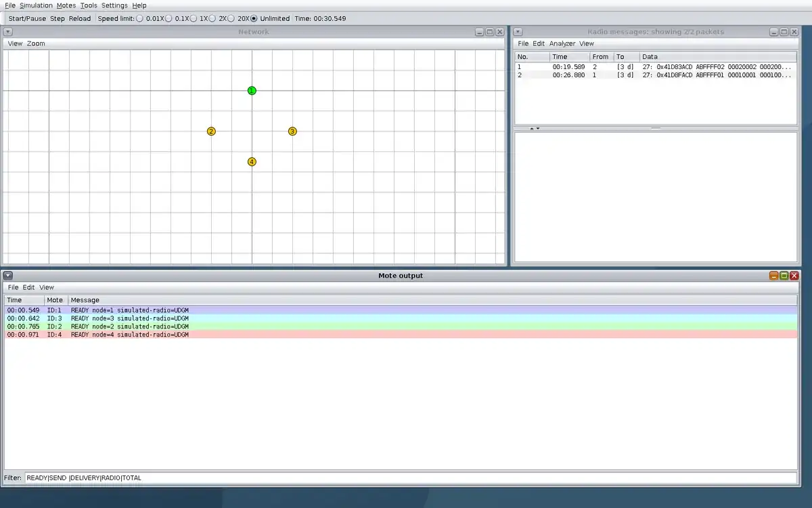Minimize the Mote output window
The image size is (812, 508).
(773, 276)
